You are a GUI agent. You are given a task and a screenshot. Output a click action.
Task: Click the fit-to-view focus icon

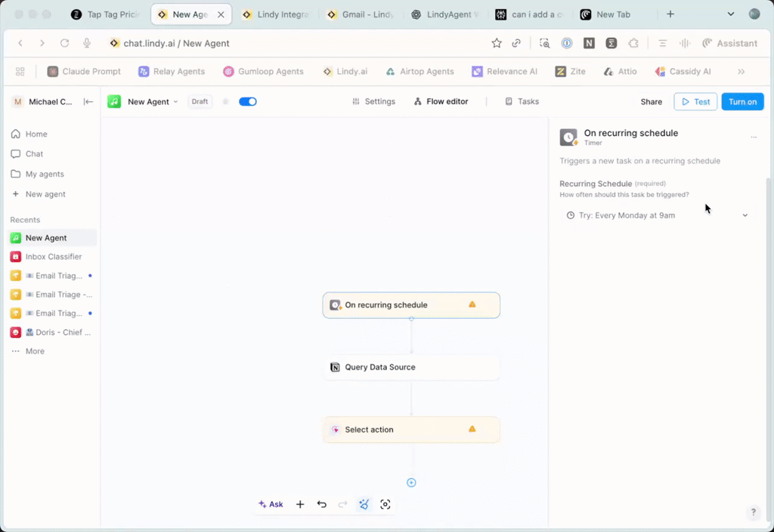tap(385, 504)
